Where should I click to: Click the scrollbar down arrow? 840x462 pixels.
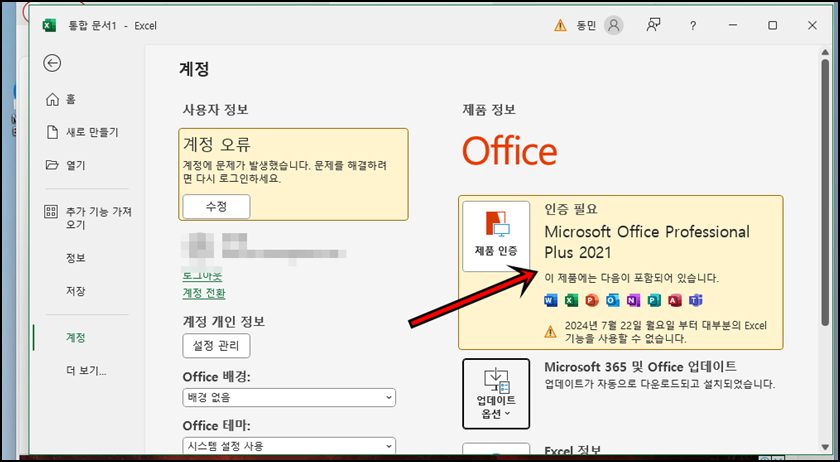pyautogui.click(x=825, y=447)
